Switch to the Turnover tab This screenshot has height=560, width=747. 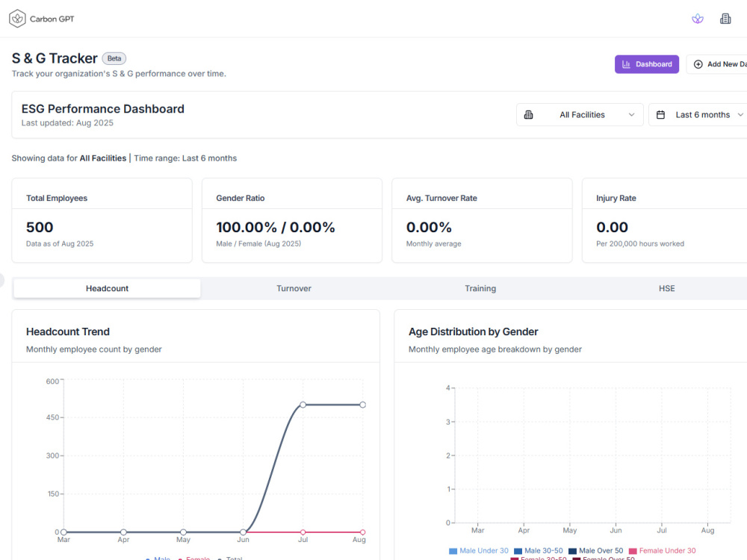click(x=294, y=288)
